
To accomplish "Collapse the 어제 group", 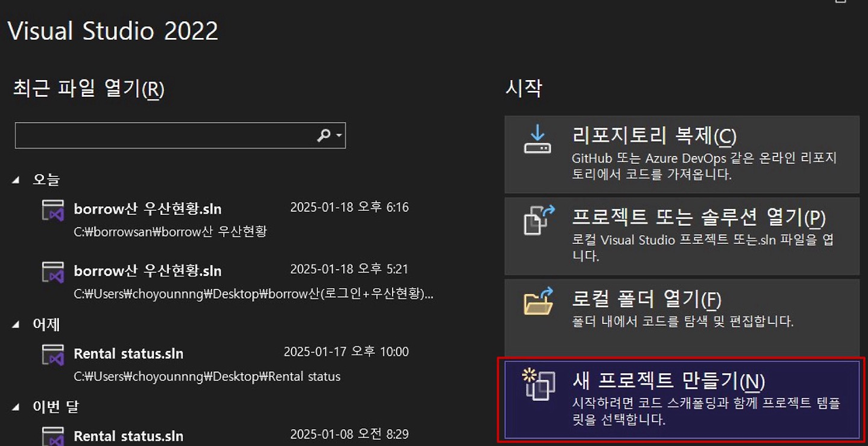I will point(16,325).
